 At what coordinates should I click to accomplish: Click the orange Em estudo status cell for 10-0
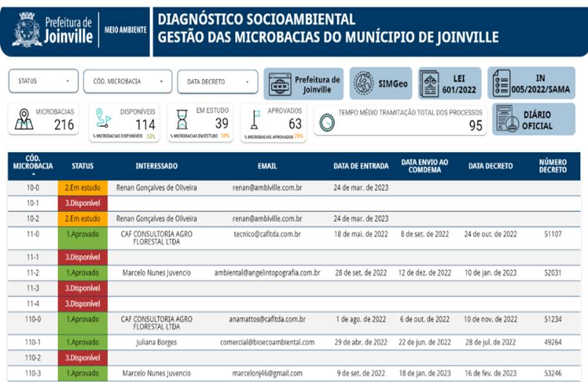pos(82,188)
